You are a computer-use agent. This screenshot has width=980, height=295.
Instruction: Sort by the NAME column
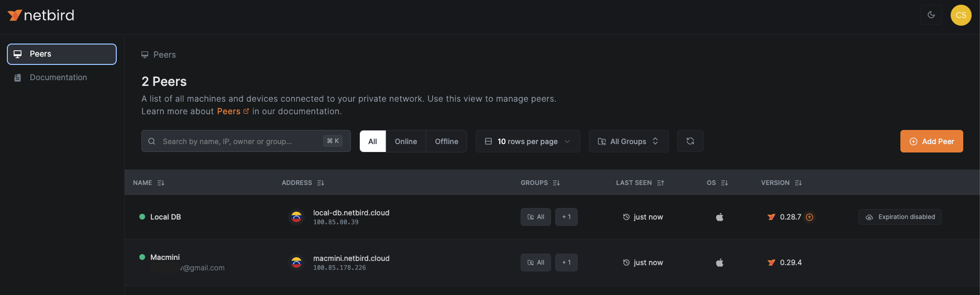click(149, 183)
